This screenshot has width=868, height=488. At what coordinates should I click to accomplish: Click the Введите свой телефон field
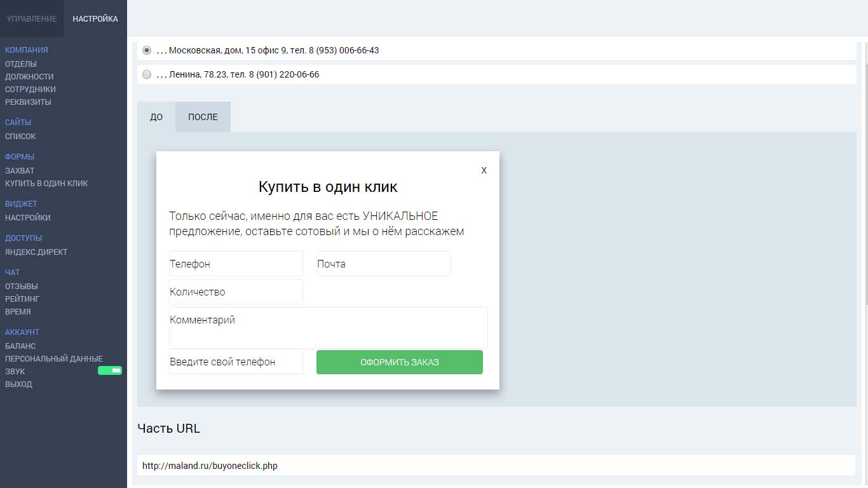(x=236, y=362)
